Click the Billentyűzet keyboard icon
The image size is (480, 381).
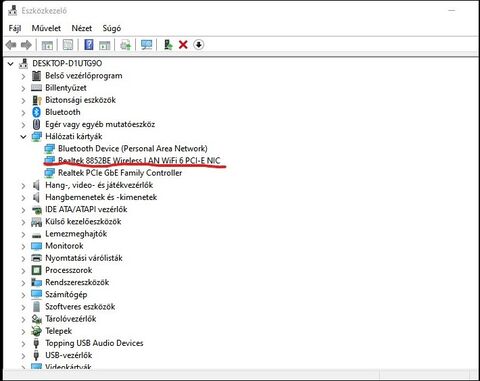[x=36, y=88]
